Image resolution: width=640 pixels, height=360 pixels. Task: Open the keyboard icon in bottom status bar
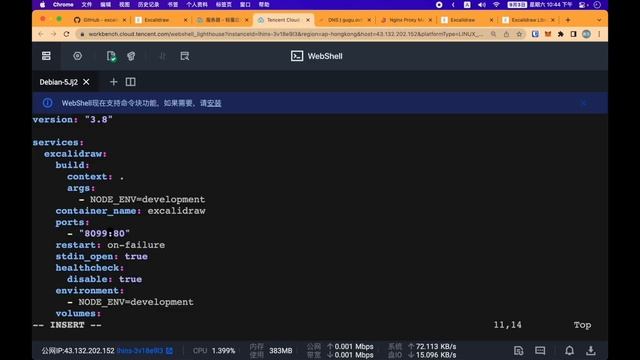tap(540, 351)
